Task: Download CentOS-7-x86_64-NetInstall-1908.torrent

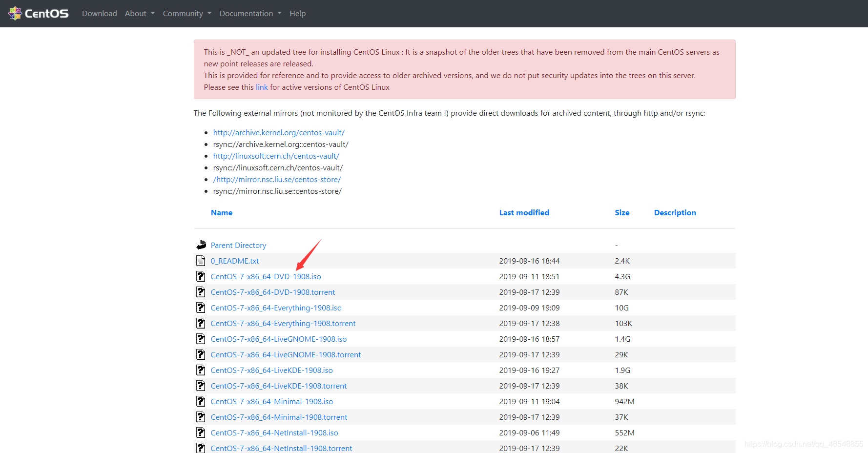Action: pos(282,449)
